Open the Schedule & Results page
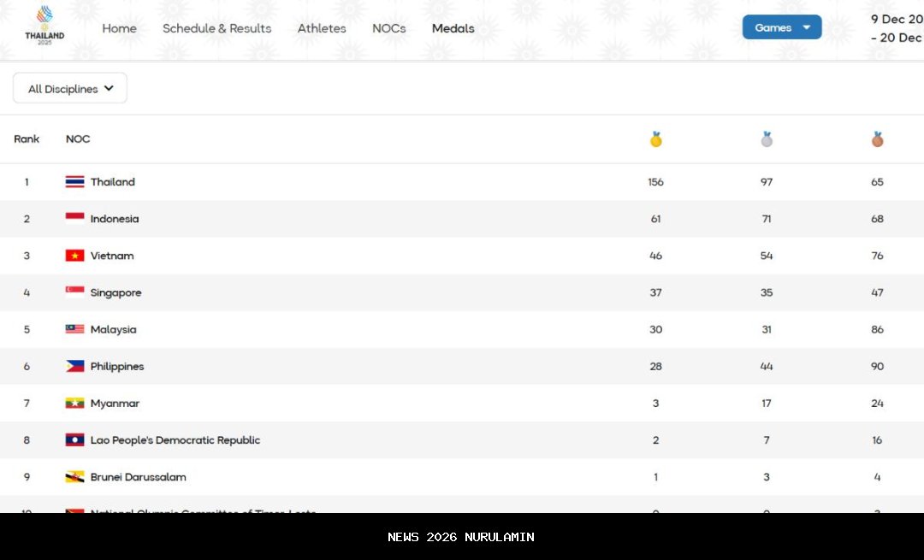Image resolution: width=924 pixels, height=560 pixels. click(216, 28)
